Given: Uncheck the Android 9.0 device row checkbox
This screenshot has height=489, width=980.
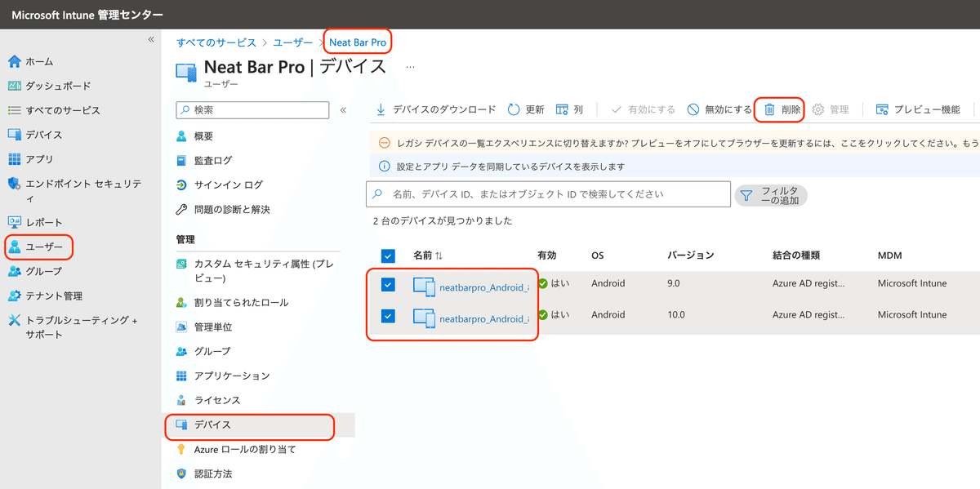Looking at the screenshot, I should pos(389,285).
